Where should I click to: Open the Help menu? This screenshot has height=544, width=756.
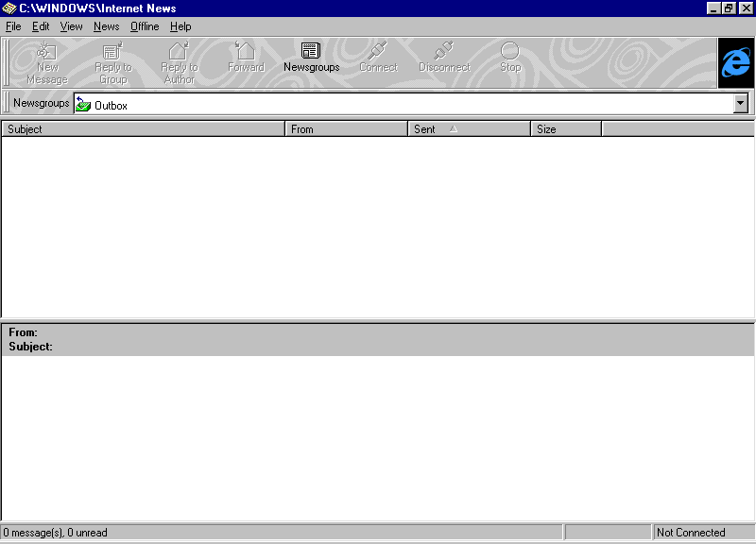180,26
